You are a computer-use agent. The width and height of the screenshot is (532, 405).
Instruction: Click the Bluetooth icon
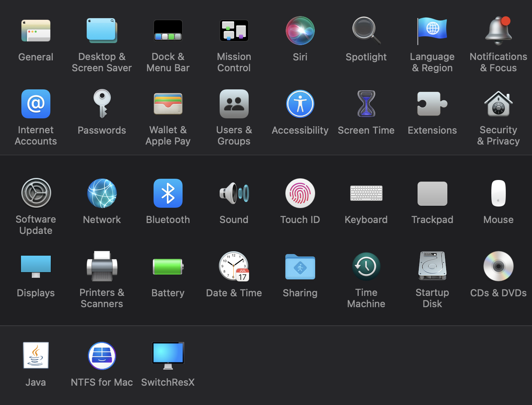[168, 193]
